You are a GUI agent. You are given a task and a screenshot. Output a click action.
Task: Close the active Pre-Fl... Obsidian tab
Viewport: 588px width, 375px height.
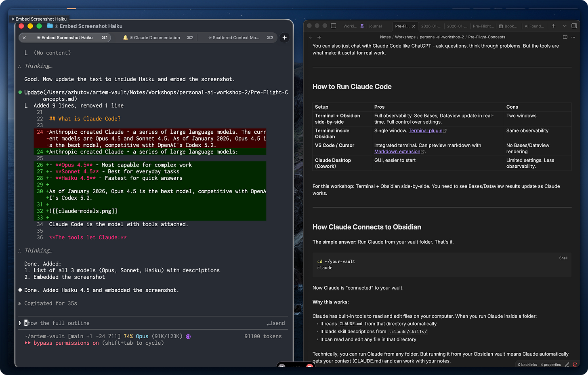(414, 26)
